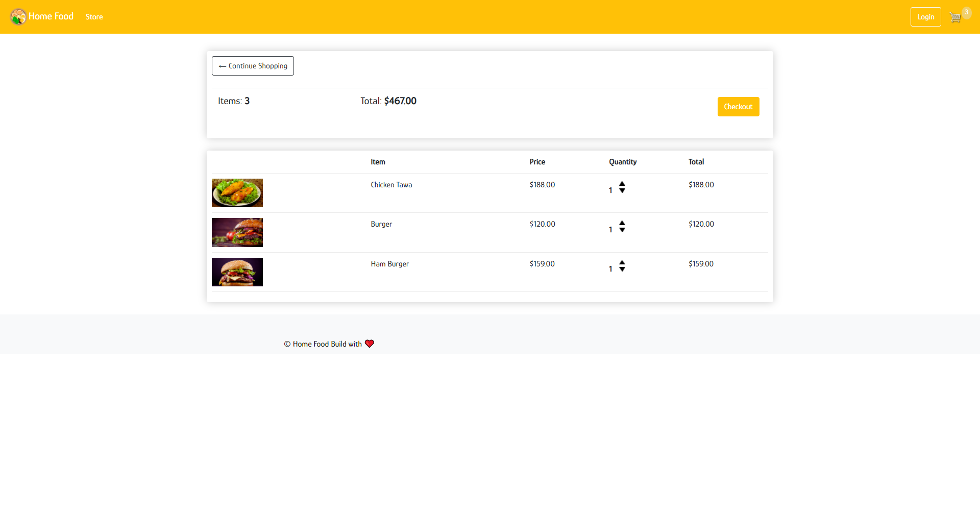Click the Home Food logo icon

[18, 16]
